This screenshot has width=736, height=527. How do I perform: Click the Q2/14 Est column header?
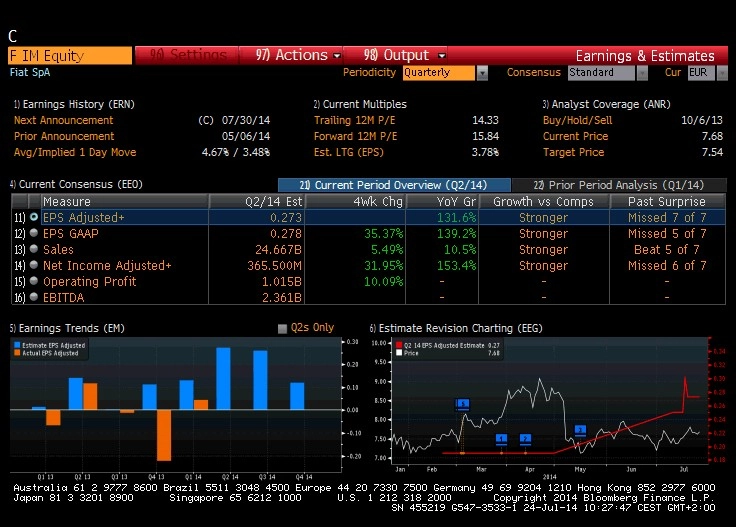click(257, 201)
